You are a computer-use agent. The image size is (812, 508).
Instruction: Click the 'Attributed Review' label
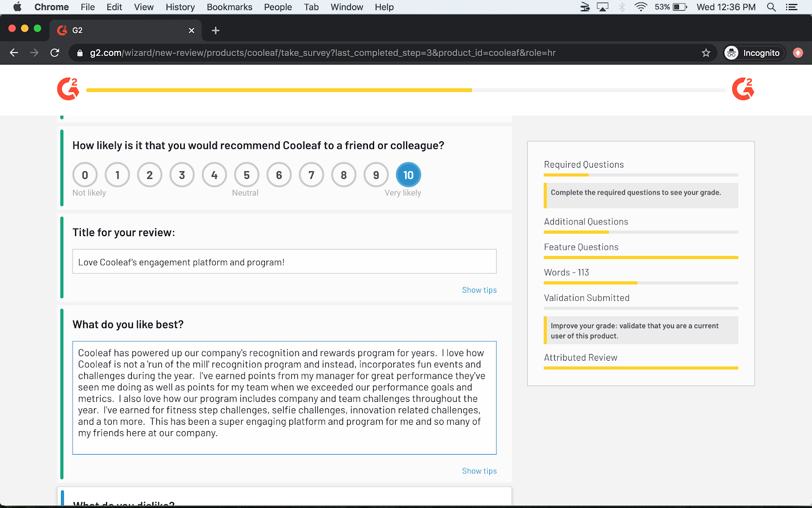coord(581,358)
